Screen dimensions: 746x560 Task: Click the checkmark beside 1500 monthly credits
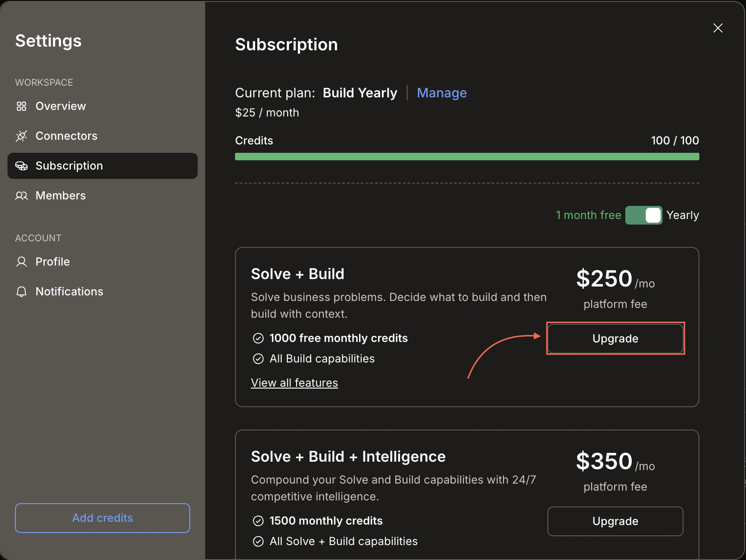258,520
